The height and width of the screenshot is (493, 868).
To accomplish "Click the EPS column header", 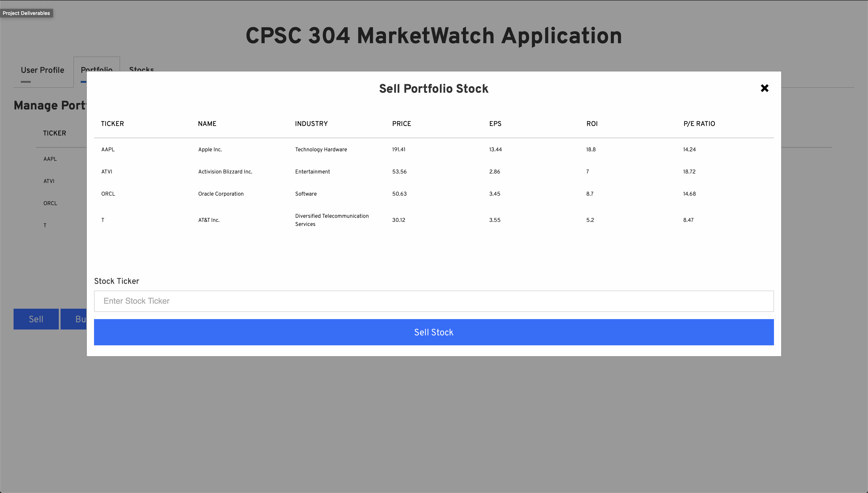I will [x=495, y=123].
